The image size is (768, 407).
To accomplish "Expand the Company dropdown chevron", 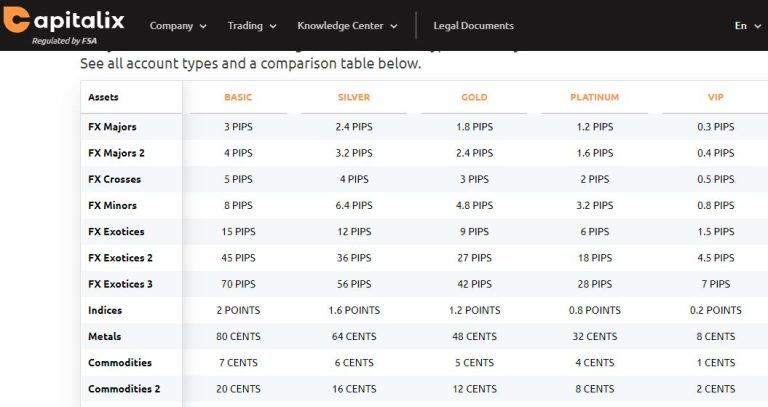I will [x=203, y=26].
